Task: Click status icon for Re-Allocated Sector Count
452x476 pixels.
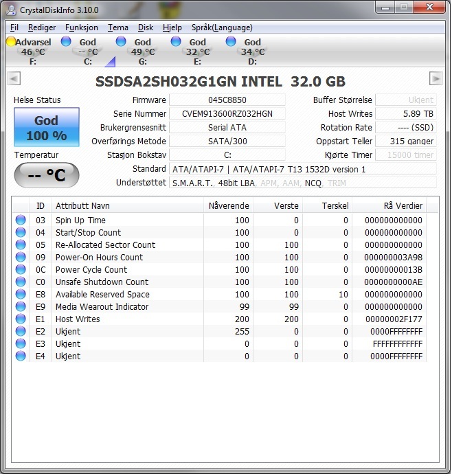Action: (x=21, y=245)
